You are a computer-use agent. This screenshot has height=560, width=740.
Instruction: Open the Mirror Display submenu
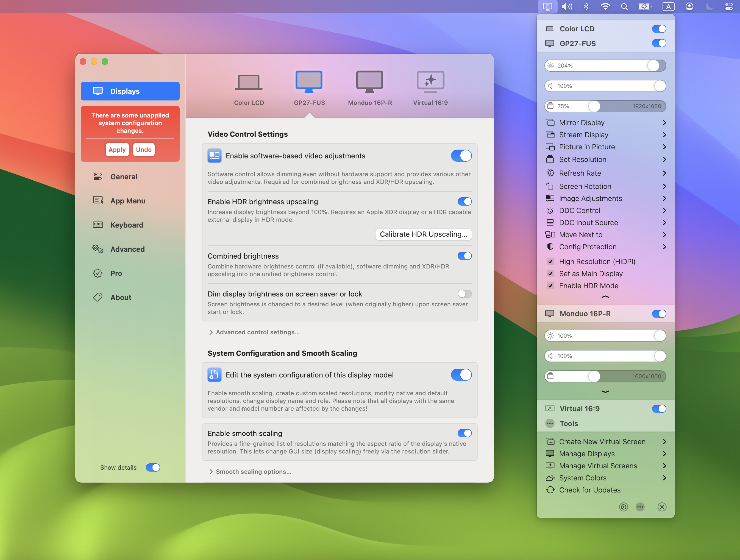582,122
